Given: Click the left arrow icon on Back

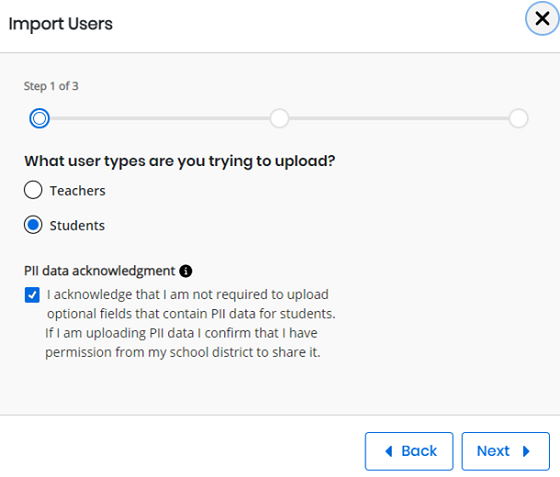Looking at the screenshot, I should [x=389, y=451].
